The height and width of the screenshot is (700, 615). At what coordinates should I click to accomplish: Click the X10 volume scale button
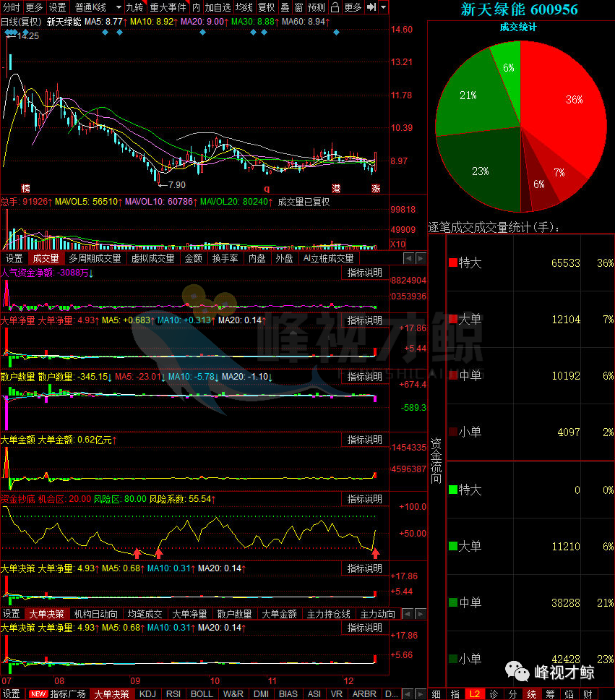397,244
